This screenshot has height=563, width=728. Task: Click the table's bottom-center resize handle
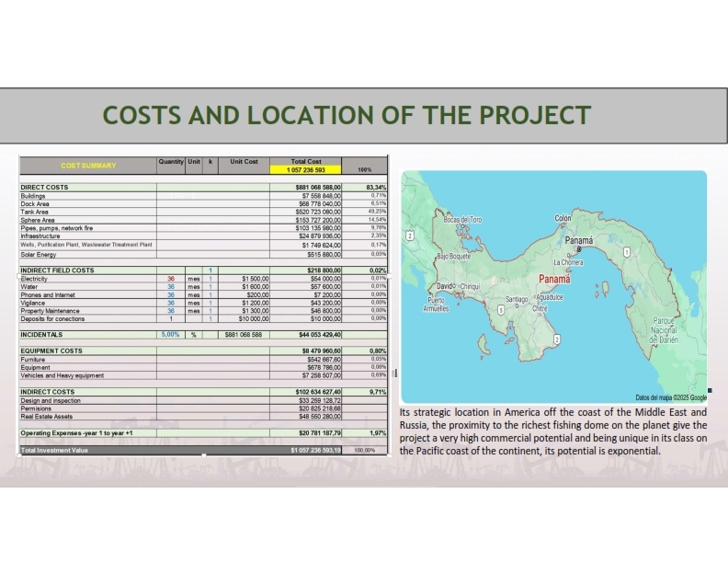point(204,455)
